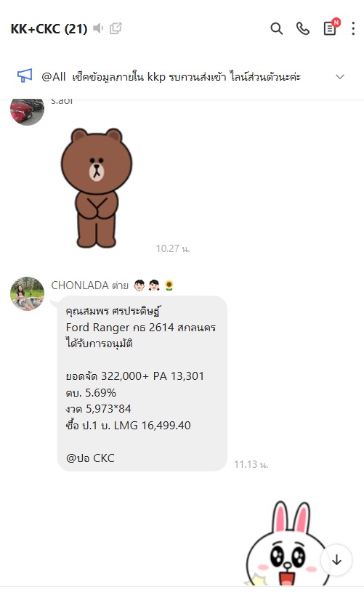Click the 11.13 น. message timestamp

tap(251, 464)
